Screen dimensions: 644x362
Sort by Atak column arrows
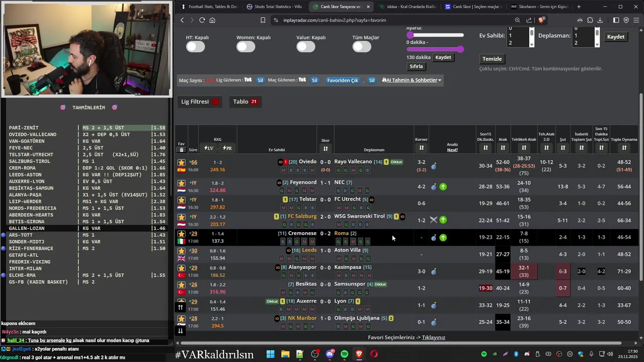[503, 148]
